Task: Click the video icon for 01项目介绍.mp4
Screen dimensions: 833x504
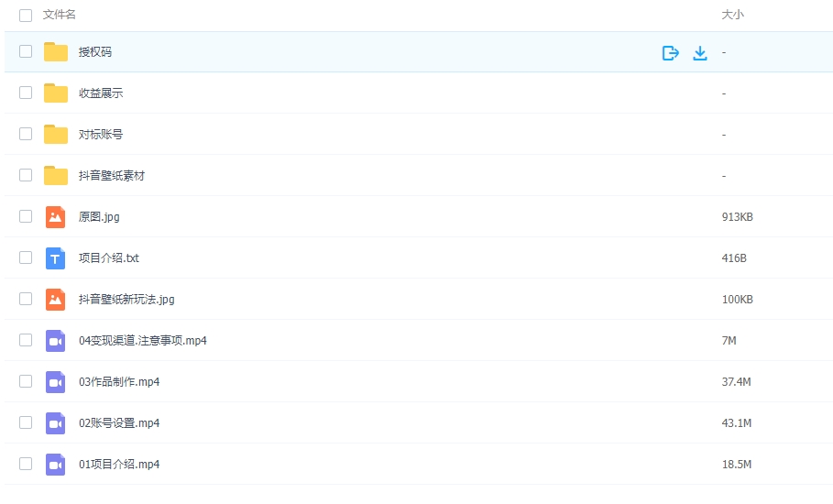Action: (x=56, y=464)
